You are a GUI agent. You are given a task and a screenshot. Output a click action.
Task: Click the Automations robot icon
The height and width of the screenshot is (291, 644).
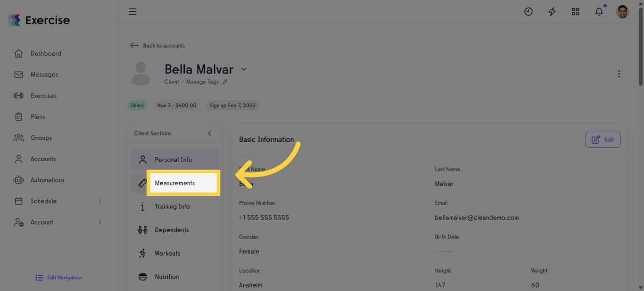pos(18,180)
